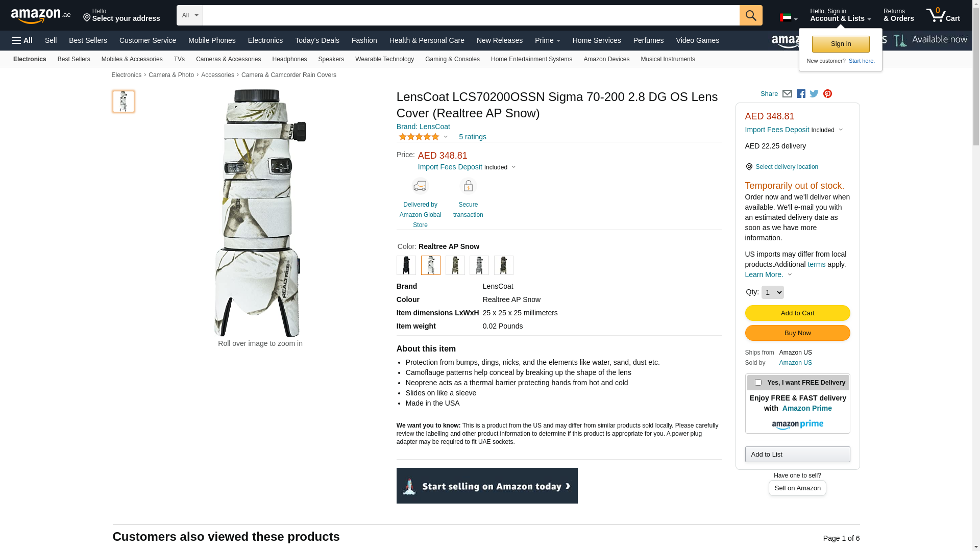Select Headphones in Electronics subnav

pos(289,59)
